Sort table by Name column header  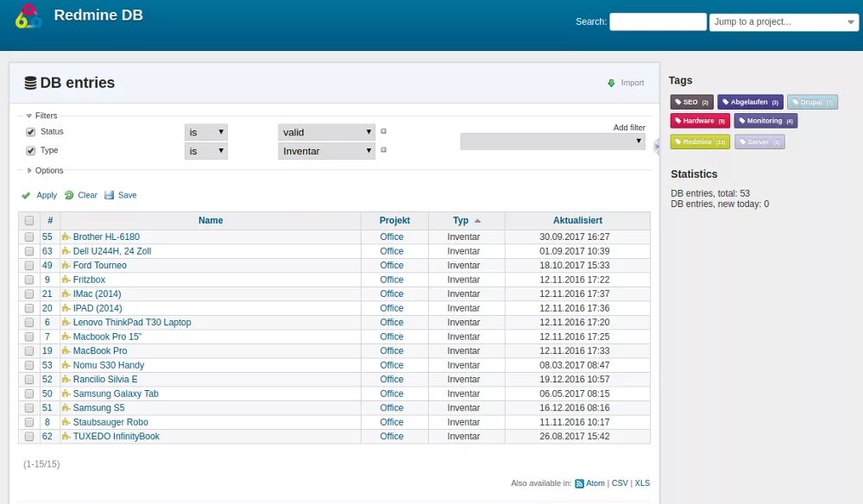211,220
